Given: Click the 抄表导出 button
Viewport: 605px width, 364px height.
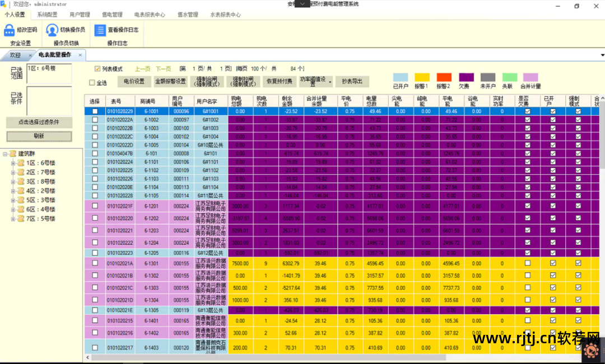Looking at the screenshot, I should pos(352,82).
